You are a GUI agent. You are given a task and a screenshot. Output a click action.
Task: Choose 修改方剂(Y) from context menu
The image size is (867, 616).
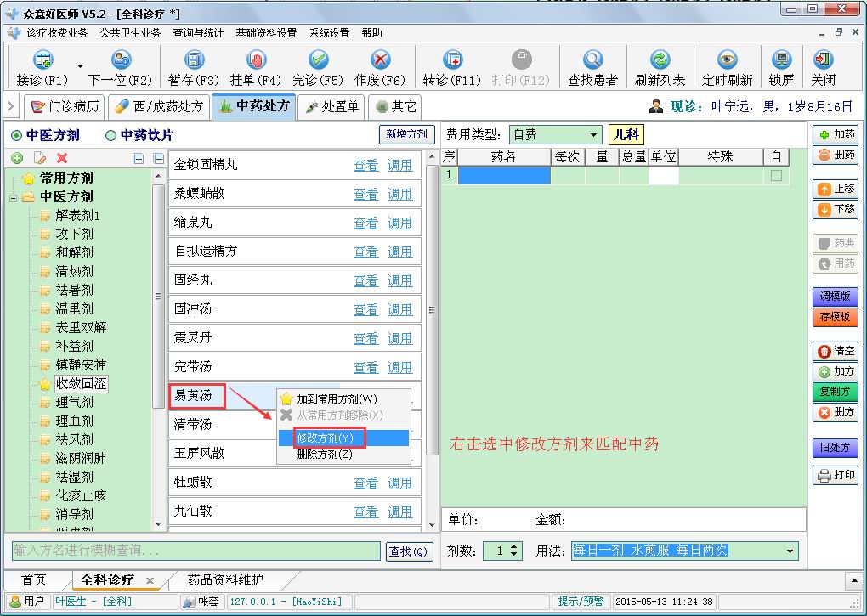click(343, 438)
